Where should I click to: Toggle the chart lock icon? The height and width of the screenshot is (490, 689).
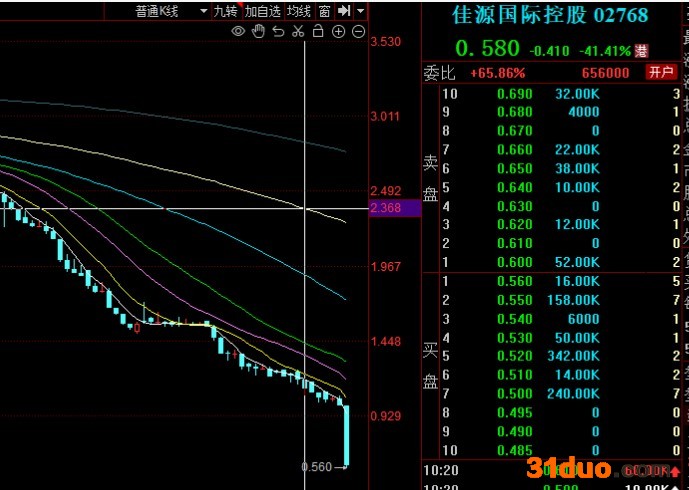click(x=318, y=32)
